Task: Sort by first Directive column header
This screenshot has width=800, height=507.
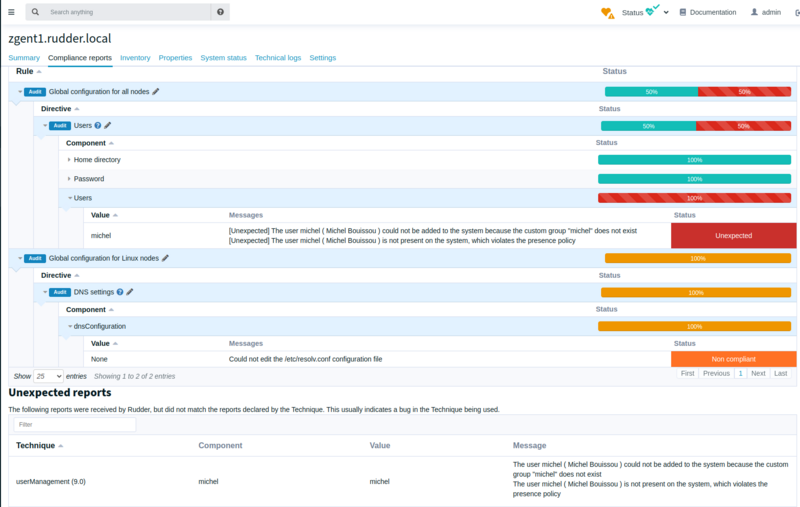Action: [60, 109]
